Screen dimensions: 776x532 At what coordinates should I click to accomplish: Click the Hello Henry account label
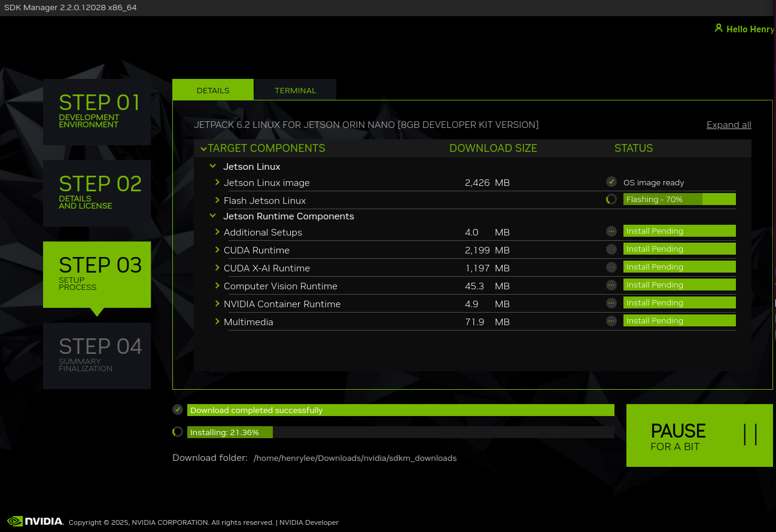[750, 29]
